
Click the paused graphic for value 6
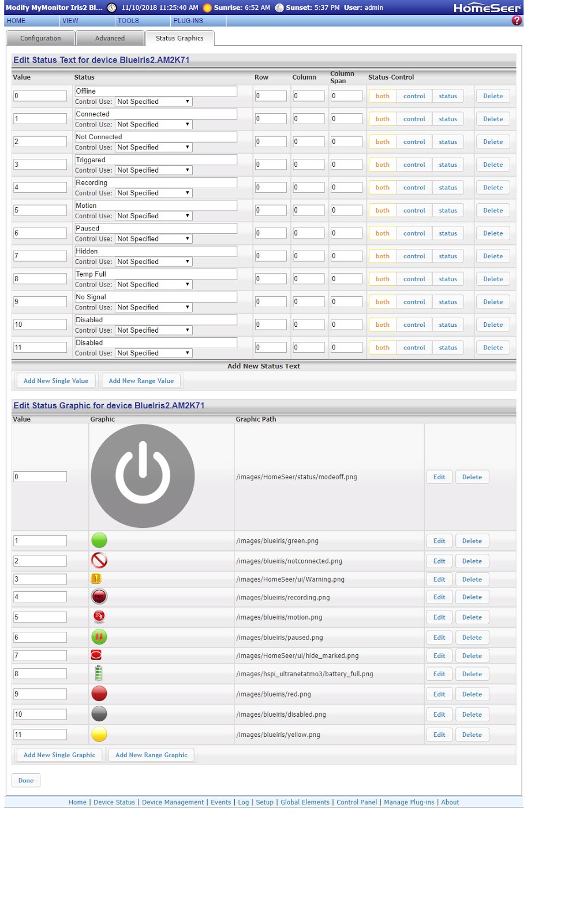point(99,637)
